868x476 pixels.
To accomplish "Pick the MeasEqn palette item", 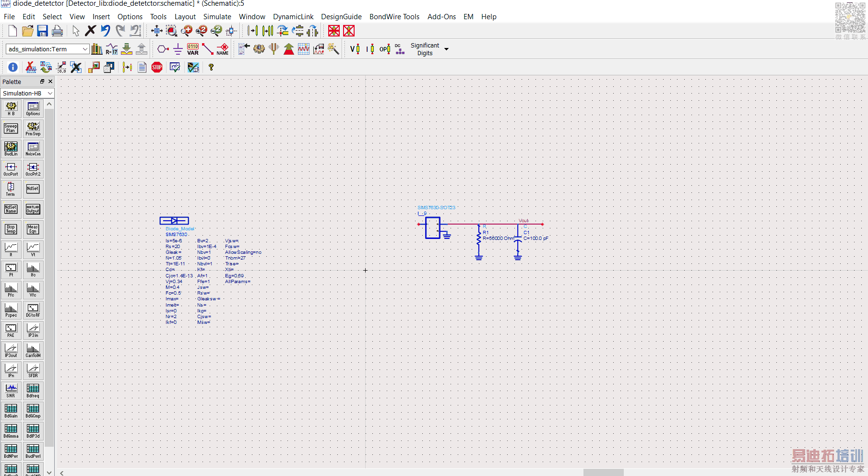I will pos(33,229).
